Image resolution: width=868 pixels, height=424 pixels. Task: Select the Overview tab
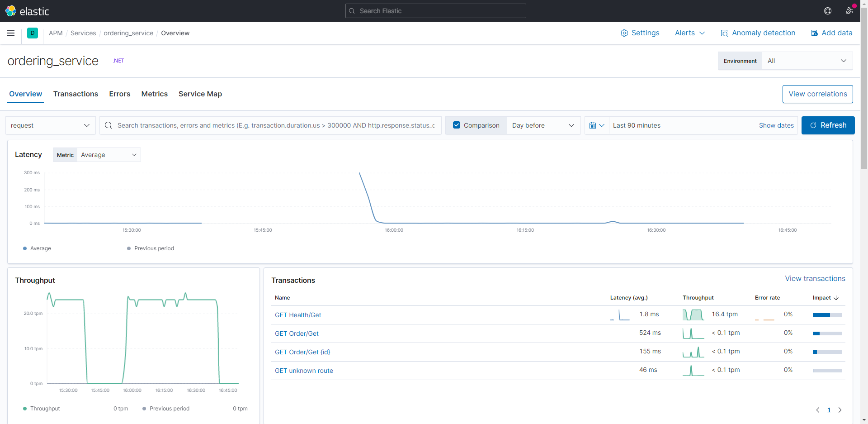[26, 94]
